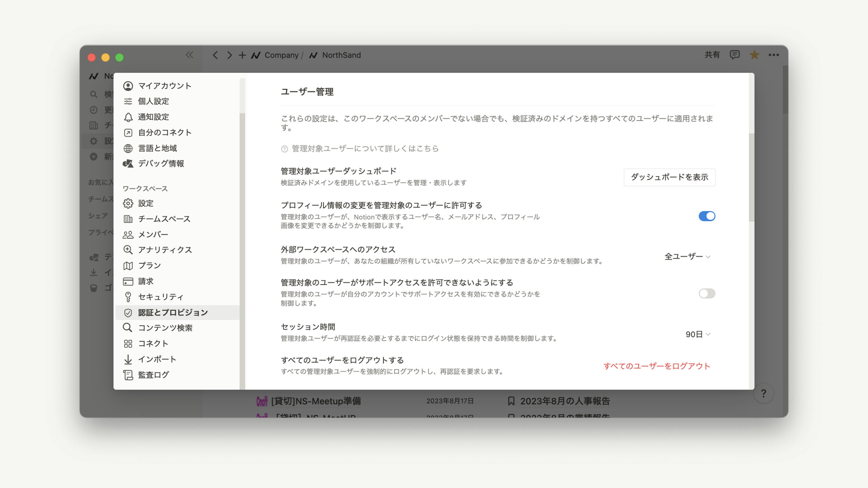Collapse sidebar with double-chevron icon

click(x=189, y=55)
